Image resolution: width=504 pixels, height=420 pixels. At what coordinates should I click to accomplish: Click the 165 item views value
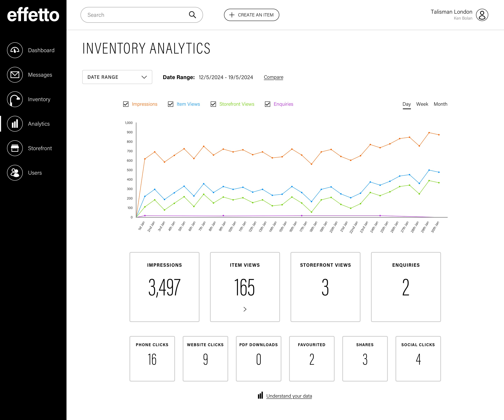click(x=244, y=287)
